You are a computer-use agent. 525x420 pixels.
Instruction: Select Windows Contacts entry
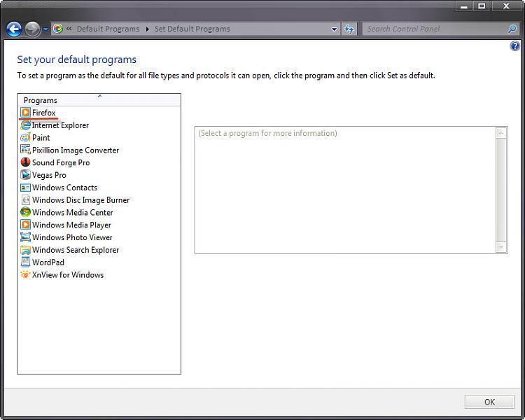click(64, 188)
